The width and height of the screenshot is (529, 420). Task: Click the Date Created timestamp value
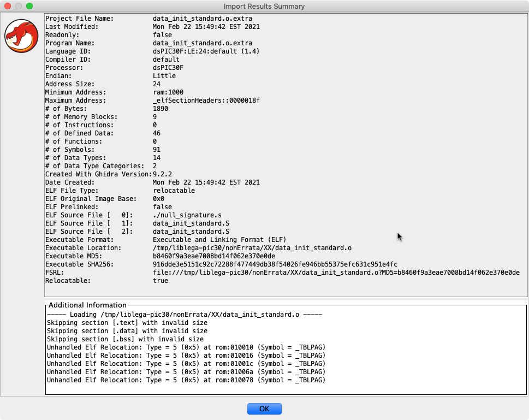206,182
